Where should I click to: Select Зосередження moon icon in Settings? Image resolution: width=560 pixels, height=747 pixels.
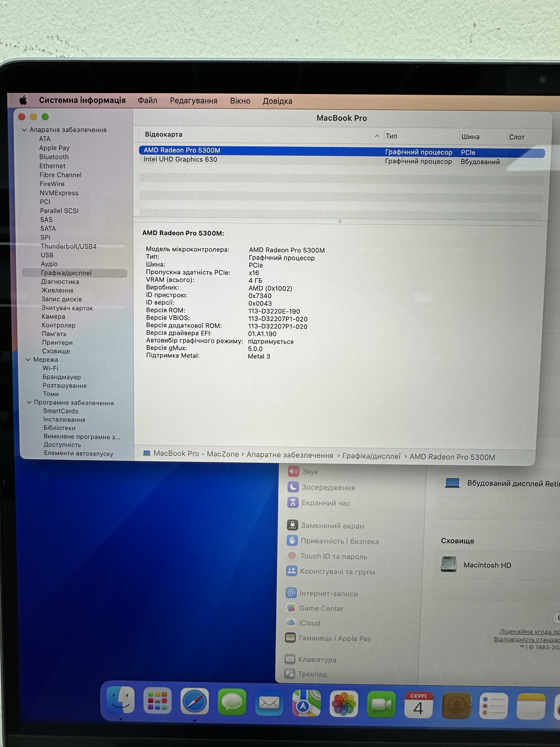point(293,487)
